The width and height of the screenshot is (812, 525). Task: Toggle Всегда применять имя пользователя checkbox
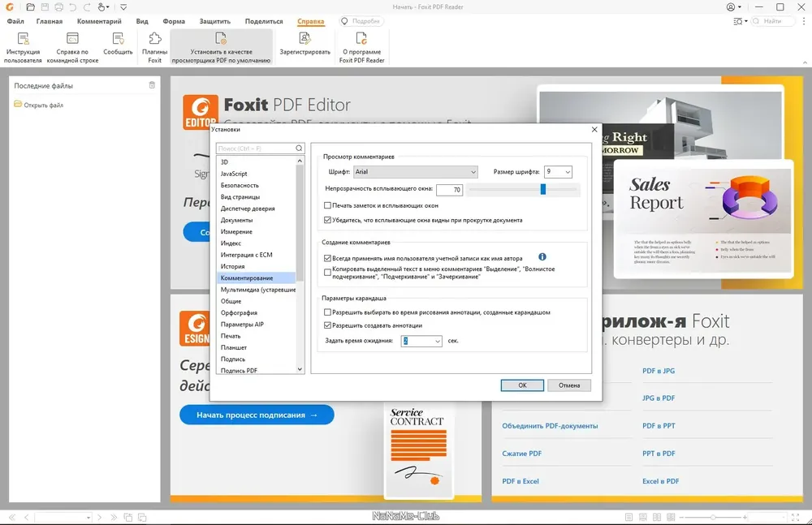(x=327, y=257)
